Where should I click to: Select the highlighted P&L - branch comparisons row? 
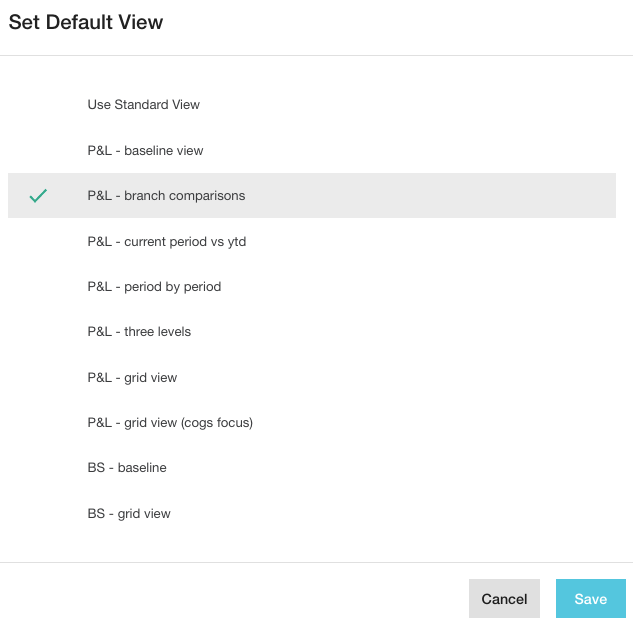tap(166, 196)
